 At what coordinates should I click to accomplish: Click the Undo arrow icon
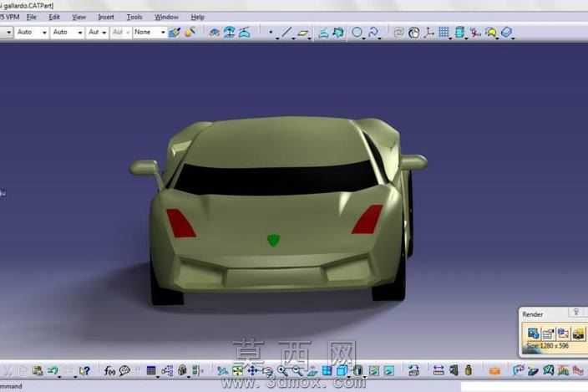point(53,370)
